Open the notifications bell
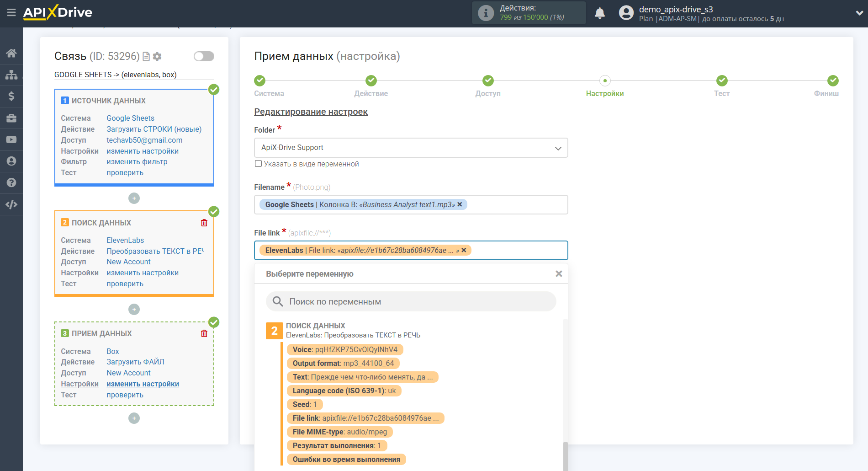Screen dimensions: 868x471 [599, 13]
